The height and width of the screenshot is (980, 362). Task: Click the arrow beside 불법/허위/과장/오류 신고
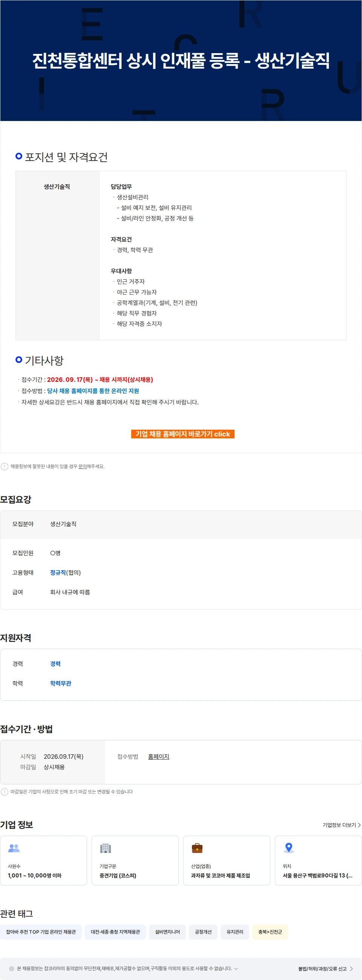[351, 969]
